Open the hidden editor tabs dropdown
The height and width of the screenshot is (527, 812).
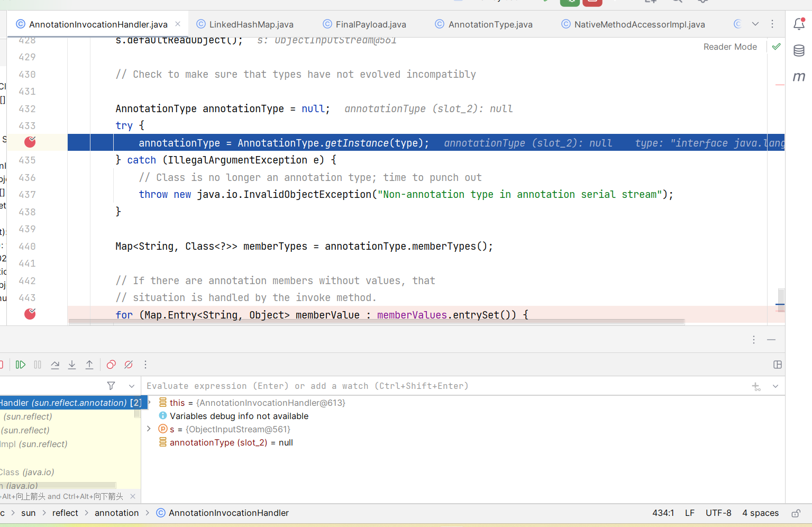[755, 24]
